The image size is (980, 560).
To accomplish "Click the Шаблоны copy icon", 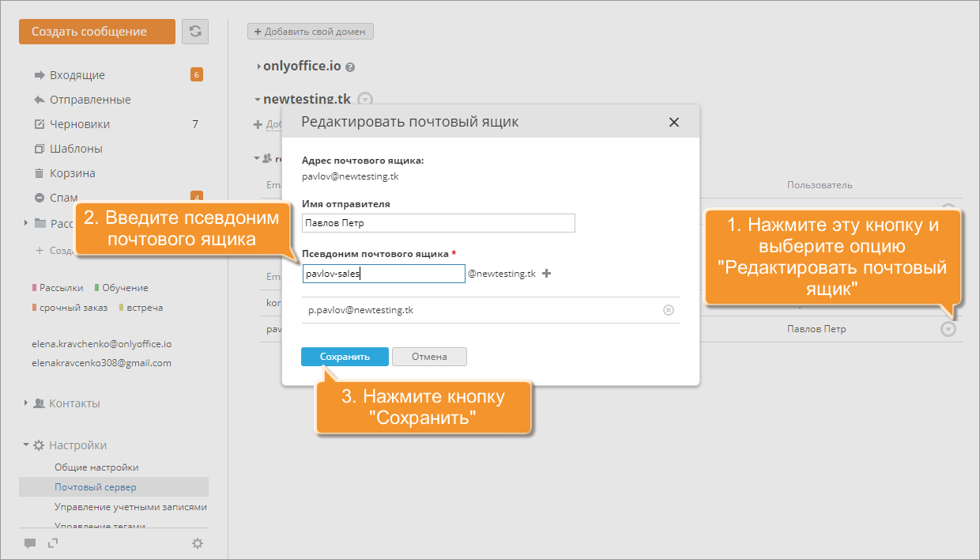I will pos(40,149).
